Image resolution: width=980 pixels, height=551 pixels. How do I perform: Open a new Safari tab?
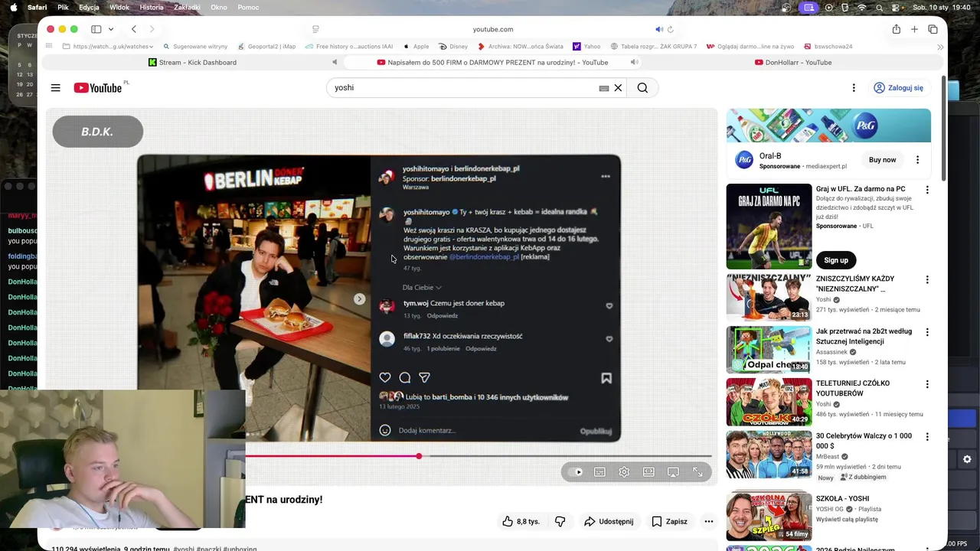pos(914,29)
